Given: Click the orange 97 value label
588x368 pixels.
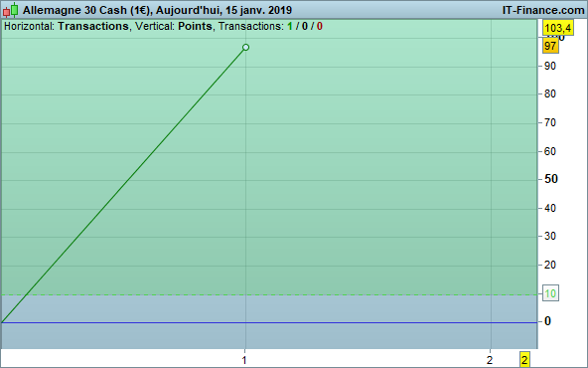Looking at the screenshot, I should (x=550, y=46).
